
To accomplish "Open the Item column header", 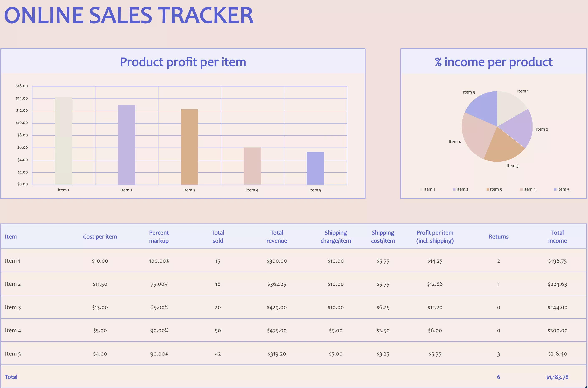I will 11,237.
